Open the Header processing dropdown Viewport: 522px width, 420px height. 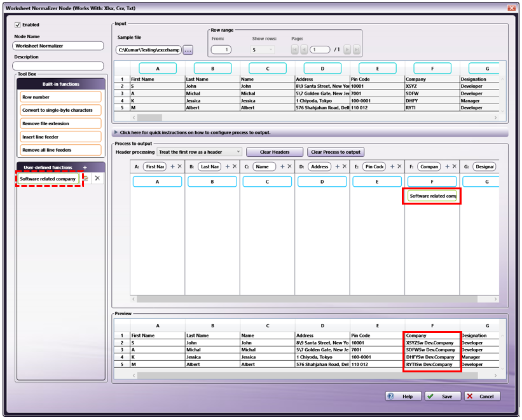click(x=200, y=152)
